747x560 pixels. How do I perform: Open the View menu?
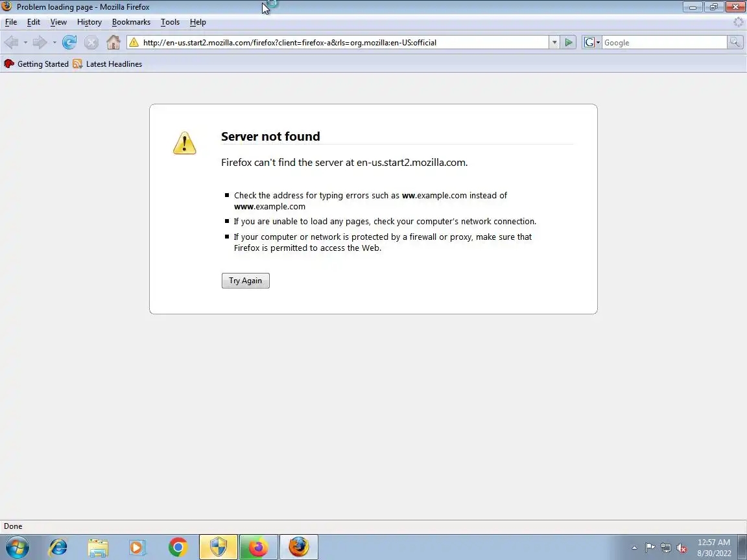click(58, 22)
